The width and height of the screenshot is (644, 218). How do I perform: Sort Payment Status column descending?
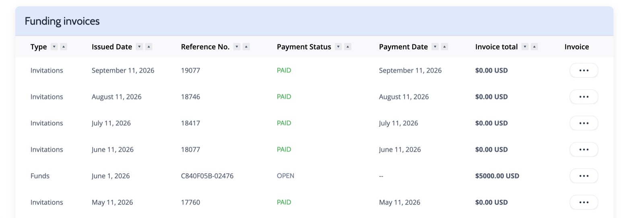(x=339, y=47)
